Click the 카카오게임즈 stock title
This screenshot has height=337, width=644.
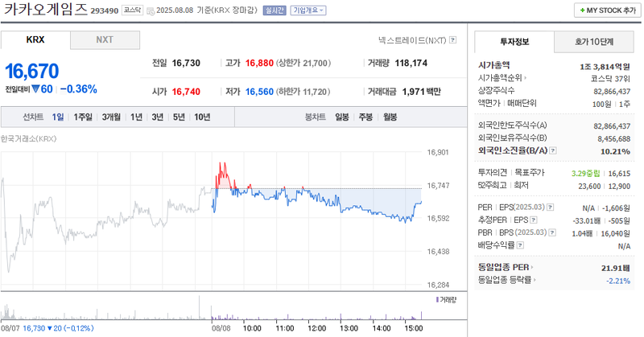(x=45, y=9)
